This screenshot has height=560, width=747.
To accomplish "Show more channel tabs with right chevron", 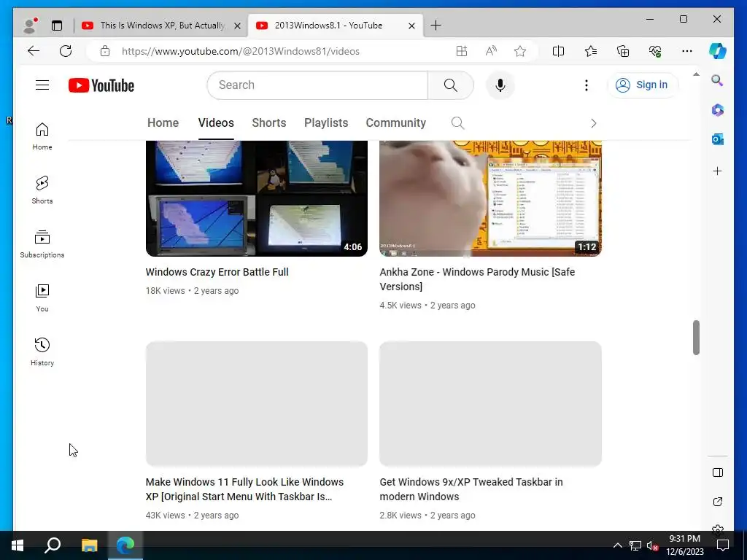I will [x=593, y=123].
